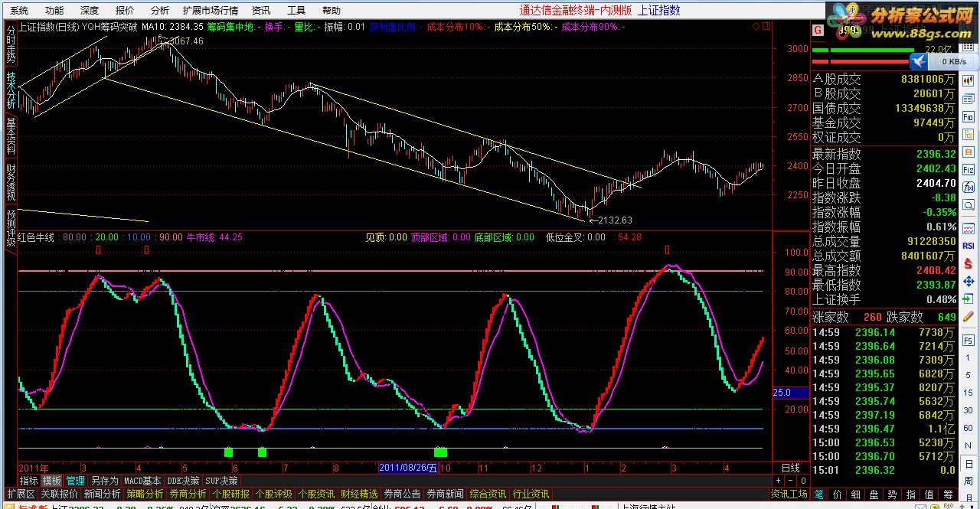The width and height of the screenshot is (980, 509).
Task: Click the 最新指数 value 2396.32
Action: click(x=935, y=154)
